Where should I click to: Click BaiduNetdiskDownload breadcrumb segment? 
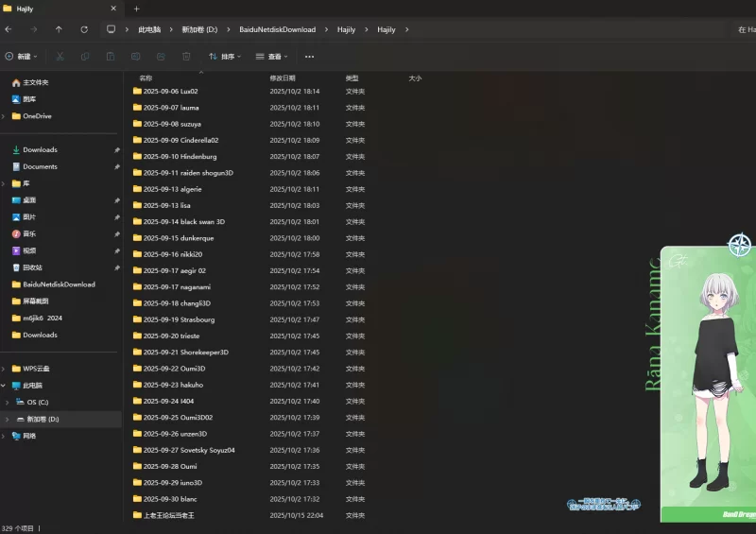pyautogui.click(x=277, y=29)
